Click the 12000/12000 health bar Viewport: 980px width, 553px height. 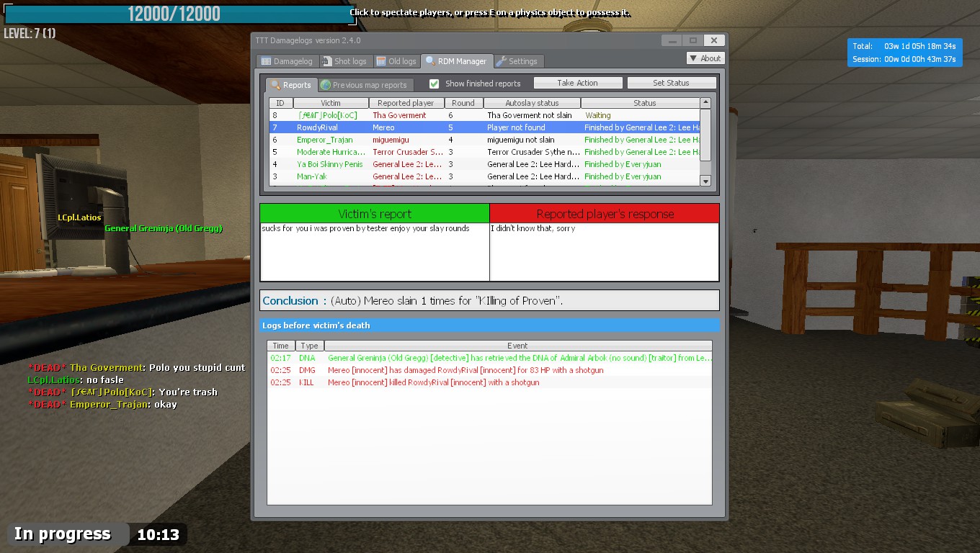(180, 14)
